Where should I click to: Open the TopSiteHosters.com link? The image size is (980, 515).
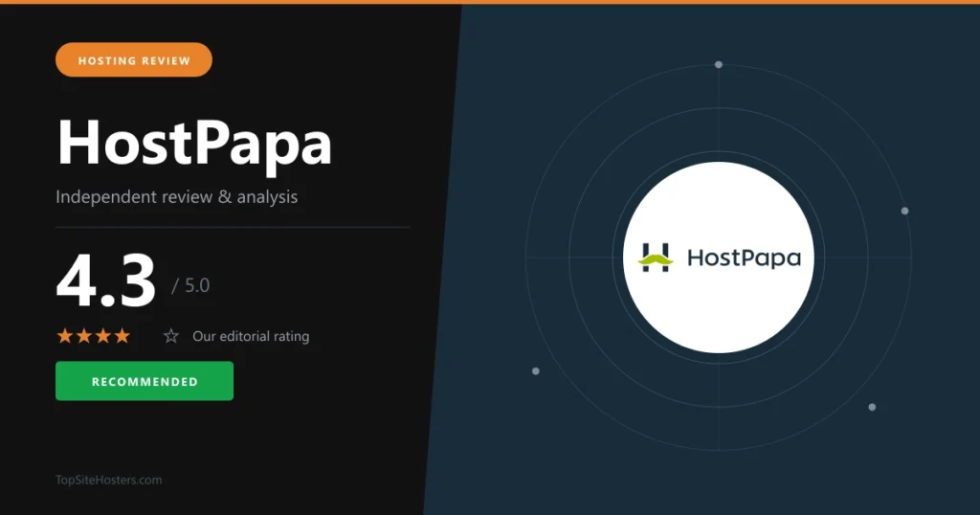(109, 480)
